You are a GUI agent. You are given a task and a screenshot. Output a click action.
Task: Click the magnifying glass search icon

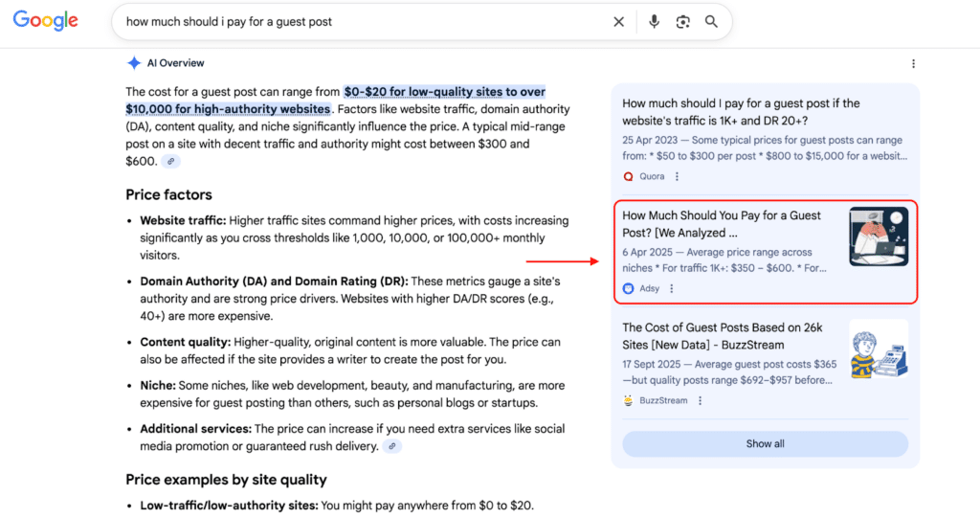point(711,22)
